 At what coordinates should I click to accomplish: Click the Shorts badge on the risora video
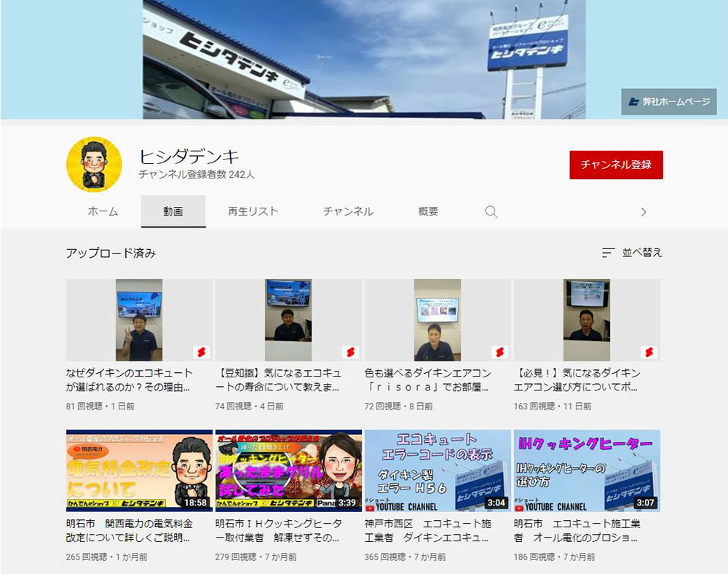pyautogui.click(x=500, y=352)
